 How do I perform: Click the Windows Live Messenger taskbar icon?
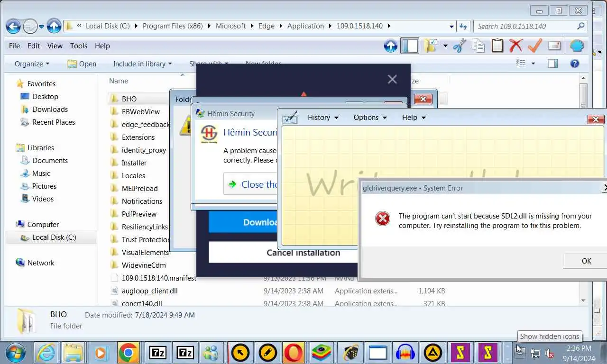click(x=211, y=353)
